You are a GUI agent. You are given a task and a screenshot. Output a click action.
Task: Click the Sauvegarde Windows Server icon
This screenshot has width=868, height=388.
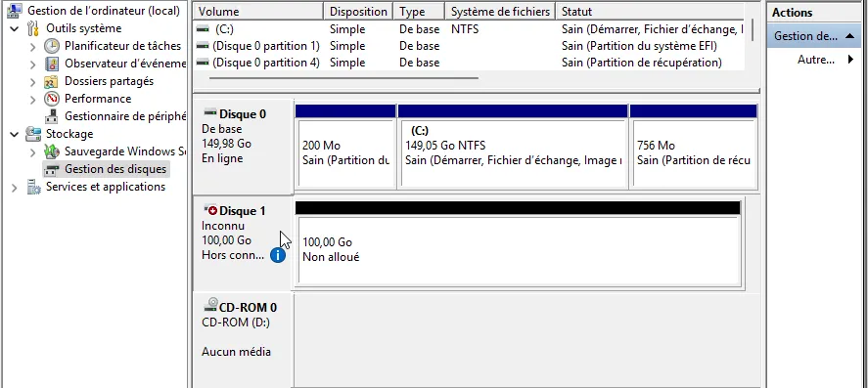52,151
